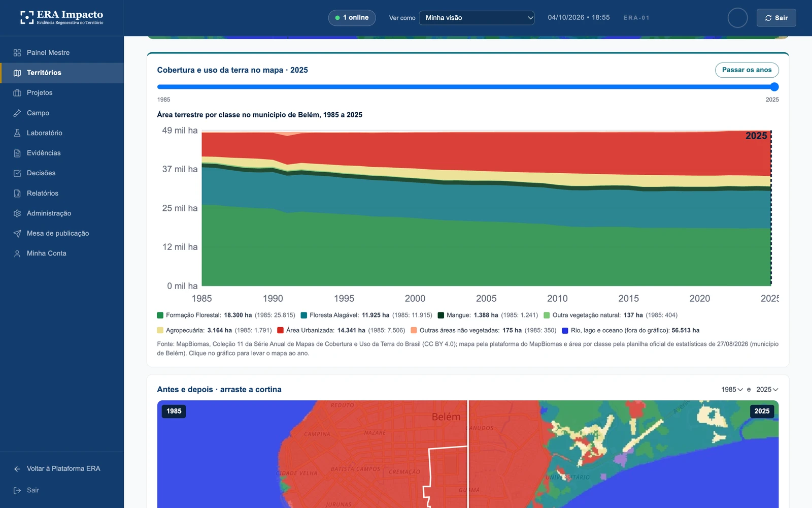Image resolution: width=812 pixels, height=508 pixels.
Task: Click the Antes e depois heading
Action: (219, 390)
